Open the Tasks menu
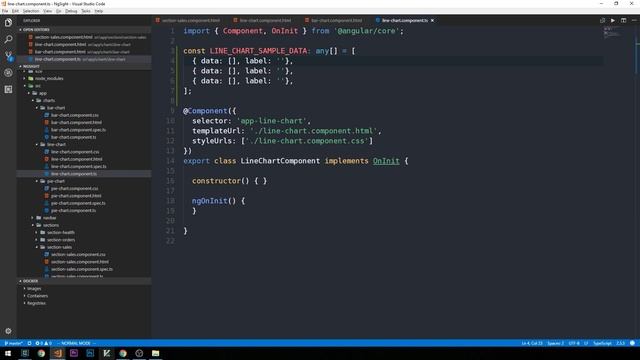The image size is (640, 360). [x=86, y=11]
